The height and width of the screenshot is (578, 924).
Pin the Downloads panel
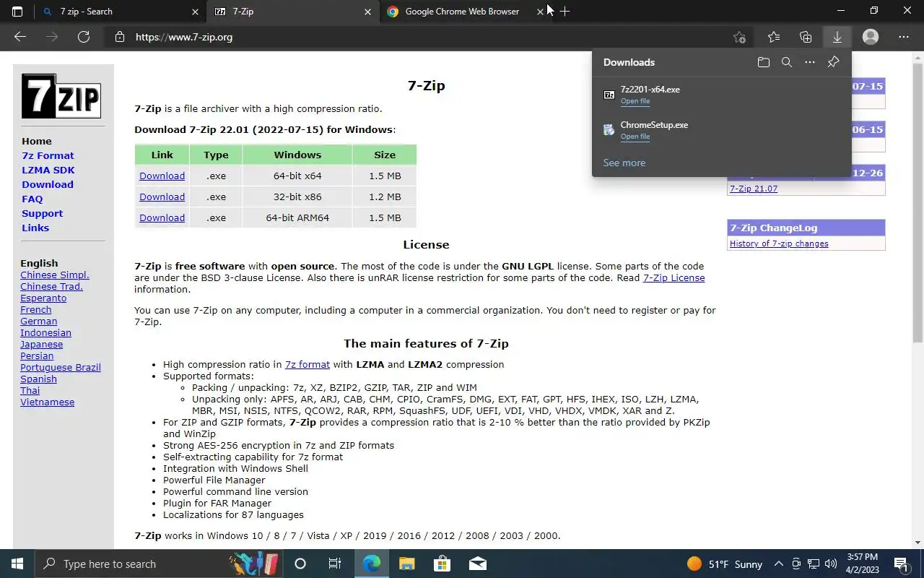833,62
